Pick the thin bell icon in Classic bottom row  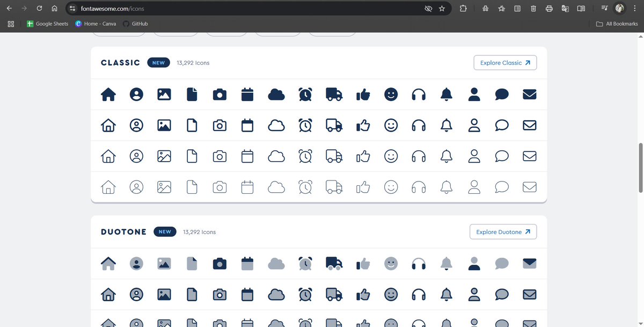[x=447, y=187]
